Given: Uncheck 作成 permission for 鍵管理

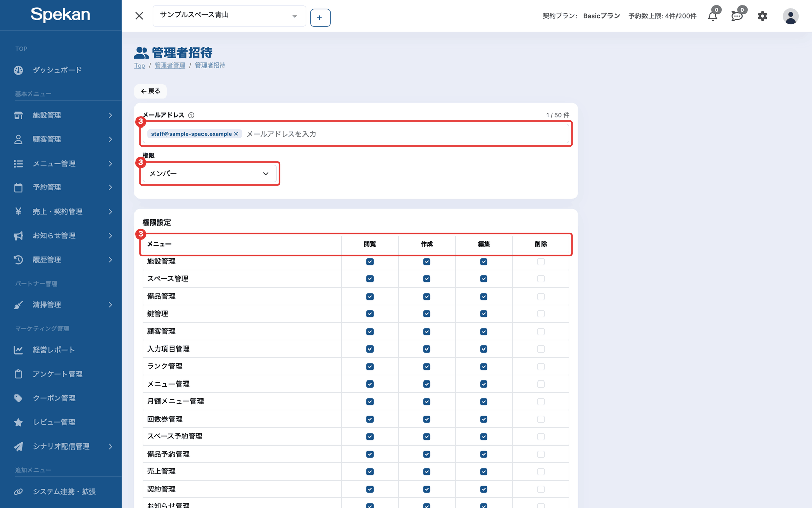Looking at the screenshot, I should point(427,314).
